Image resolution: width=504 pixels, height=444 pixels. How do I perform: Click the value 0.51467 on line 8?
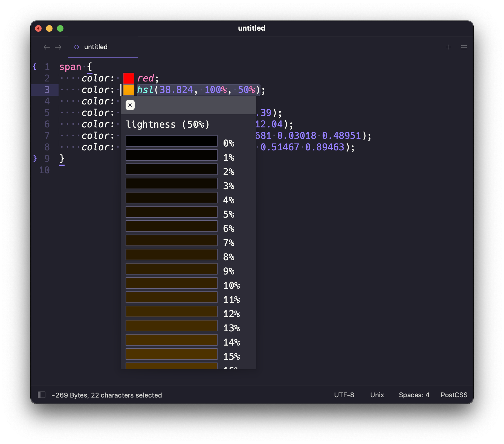[x=280, y=147]
